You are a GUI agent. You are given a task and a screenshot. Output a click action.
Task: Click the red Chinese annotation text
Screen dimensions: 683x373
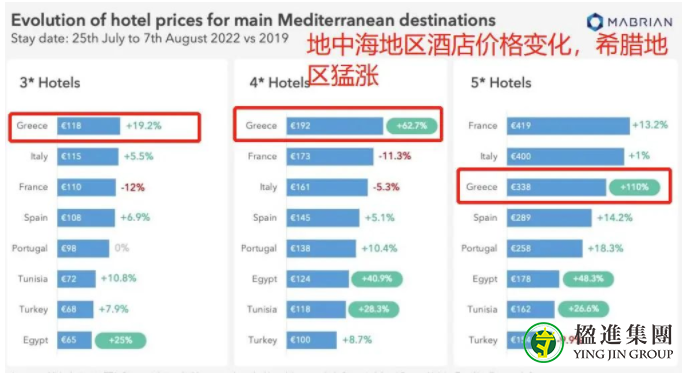(x=487, y=60)
